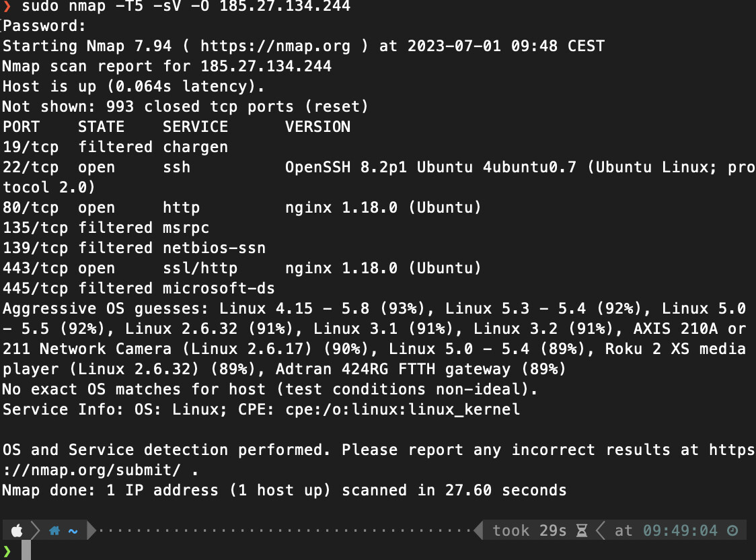Click the VERSION column header
This screenshot has height=560, width=756.
[317, 127]
